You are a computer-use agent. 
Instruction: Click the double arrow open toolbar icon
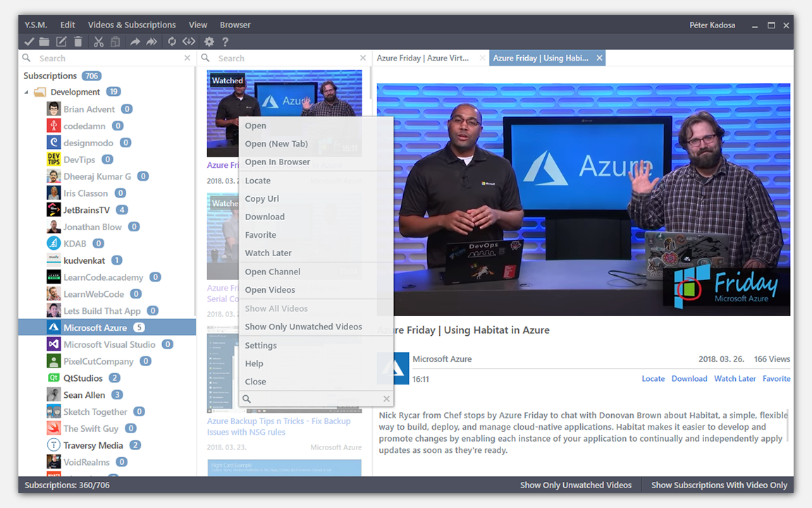coord(152,42)
